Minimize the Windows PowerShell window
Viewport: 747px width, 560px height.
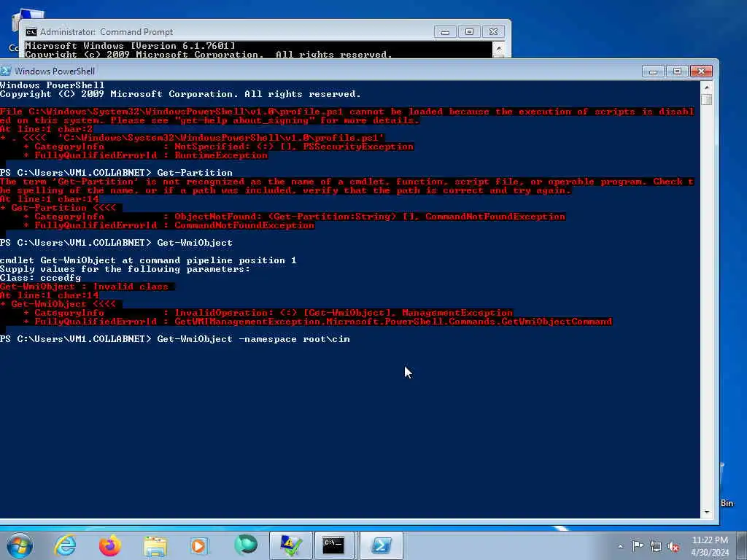point(653,71)
